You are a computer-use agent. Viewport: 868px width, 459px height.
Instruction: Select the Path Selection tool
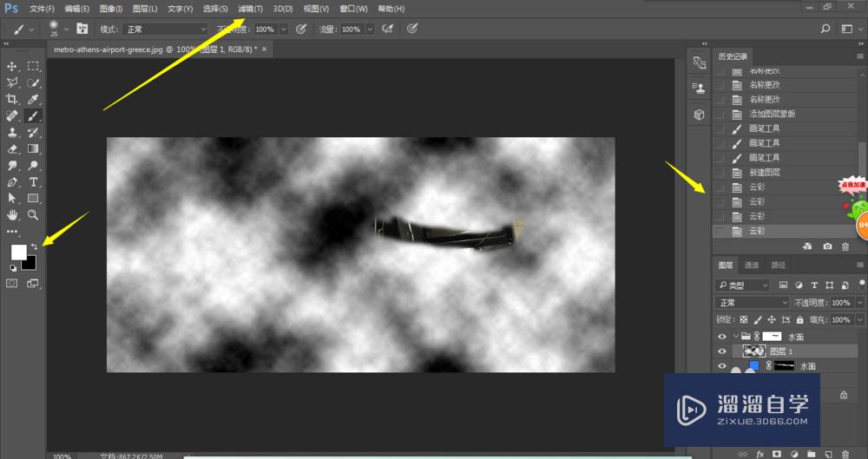pos(11,198)
